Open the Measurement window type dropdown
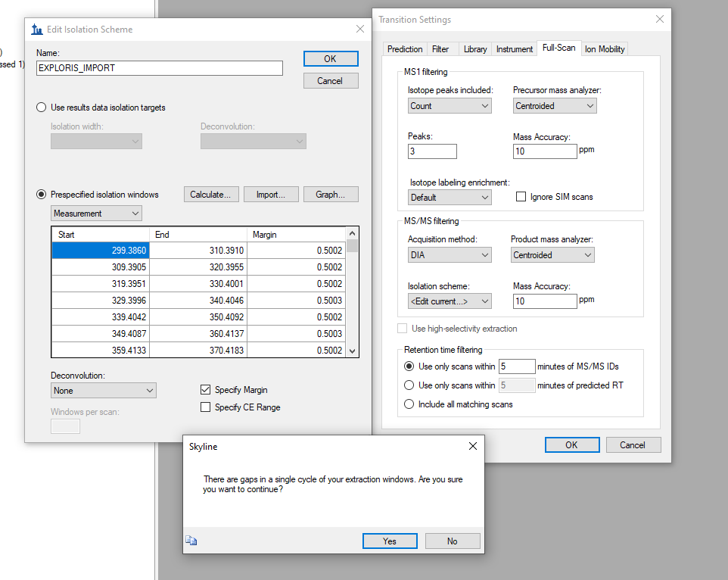This screenshot has height=580, width=728. tap(96, 214)
